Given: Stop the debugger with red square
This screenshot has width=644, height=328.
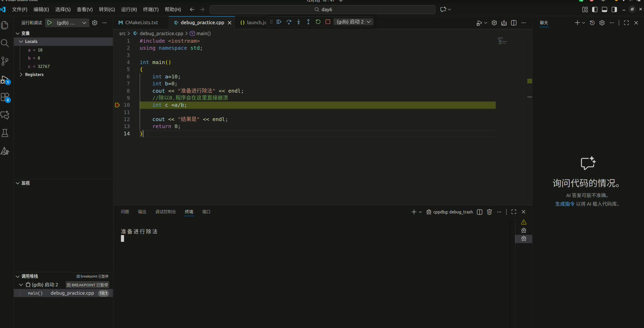Looking at the screenshot, I should [328, 22].
